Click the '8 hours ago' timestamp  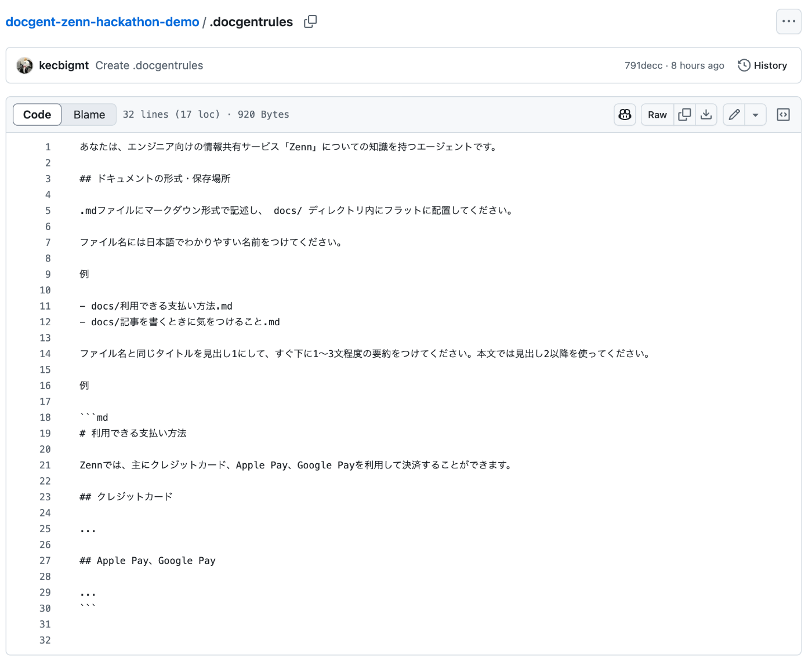point(698,66)
